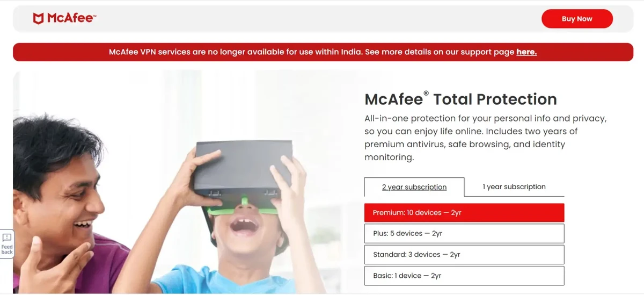Choose the Plus: 5 devices — 2yr option

pos(464,234)
